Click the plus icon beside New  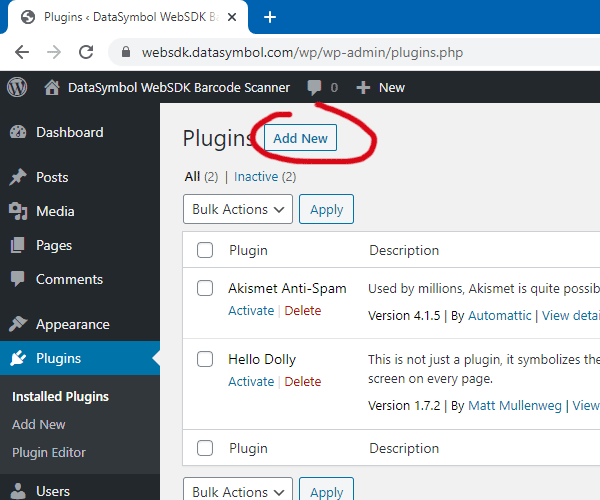coord(363,88)
